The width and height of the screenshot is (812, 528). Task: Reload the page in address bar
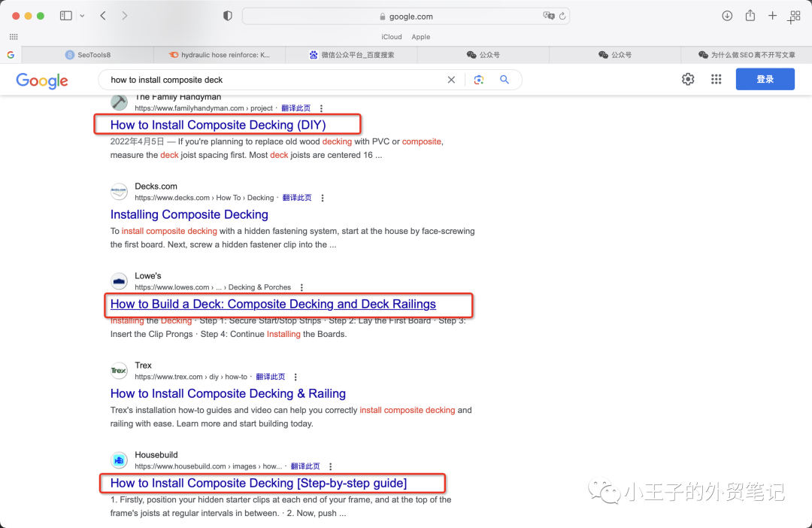coord(562,16)
